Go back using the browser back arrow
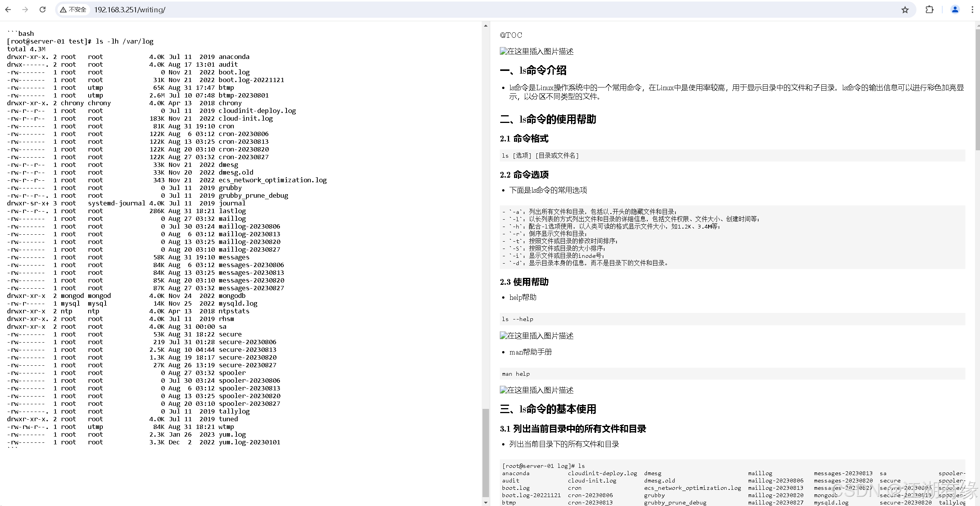 pyautogui.click(x=8, y=10)
